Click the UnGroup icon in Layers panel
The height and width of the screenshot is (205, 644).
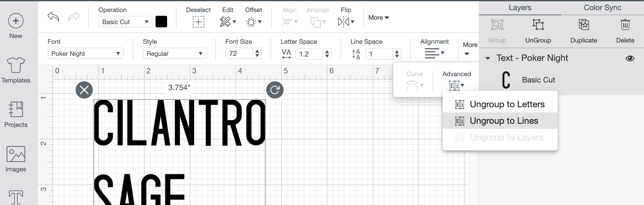538,24
